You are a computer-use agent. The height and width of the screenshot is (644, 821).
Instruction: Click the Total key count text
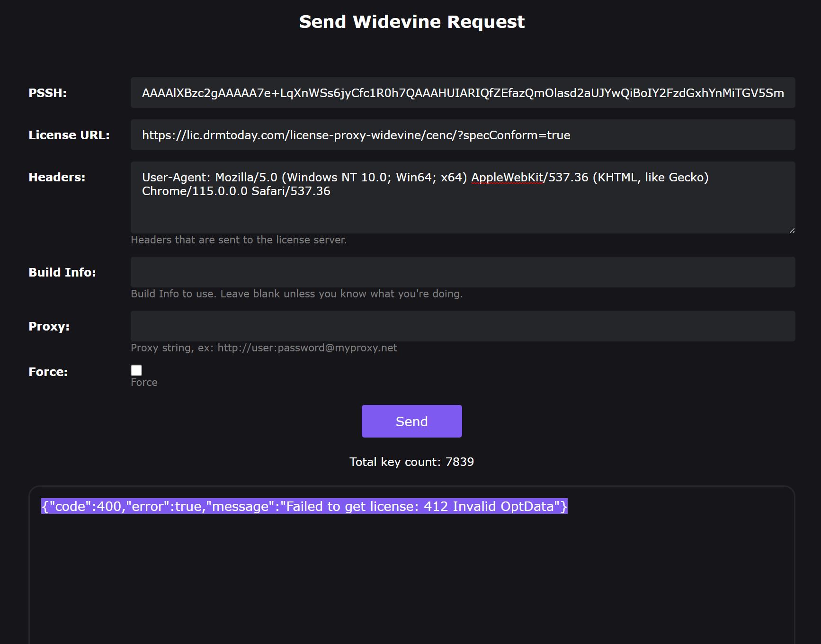click(411, 462)
